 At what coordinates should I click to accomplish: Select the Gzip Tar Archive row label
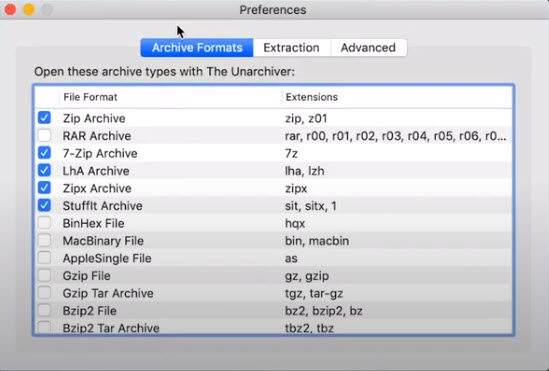point(108,293)
